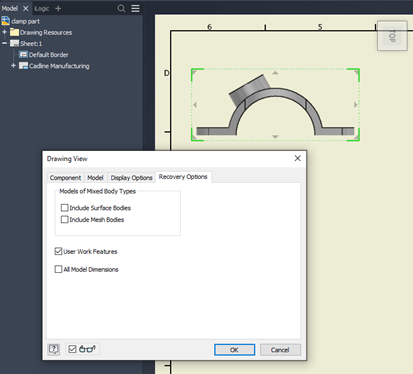This screenshot has width=413, height=374.
Task: Click the Default Border tree label
Action: click(49, 55)
